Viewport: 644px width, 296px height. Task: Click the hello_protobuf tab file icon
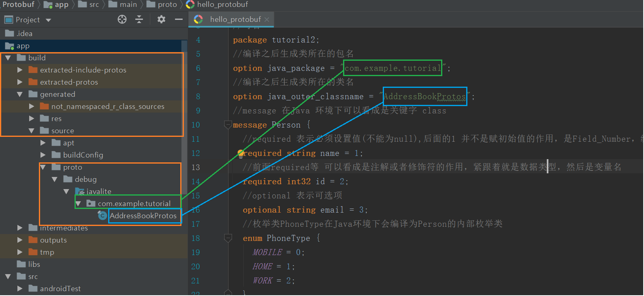tap(198, 19)
